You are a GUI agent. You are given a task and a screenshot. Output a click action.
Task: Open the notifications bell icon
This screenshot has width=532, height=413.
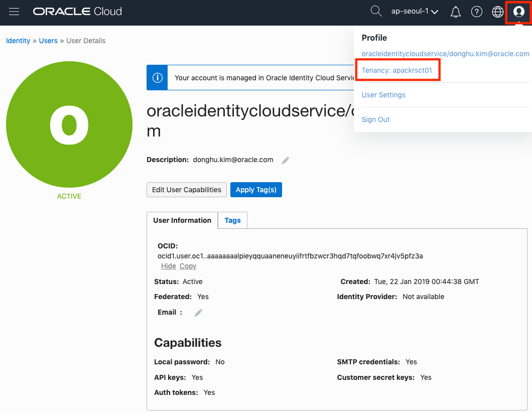(455, 12)
